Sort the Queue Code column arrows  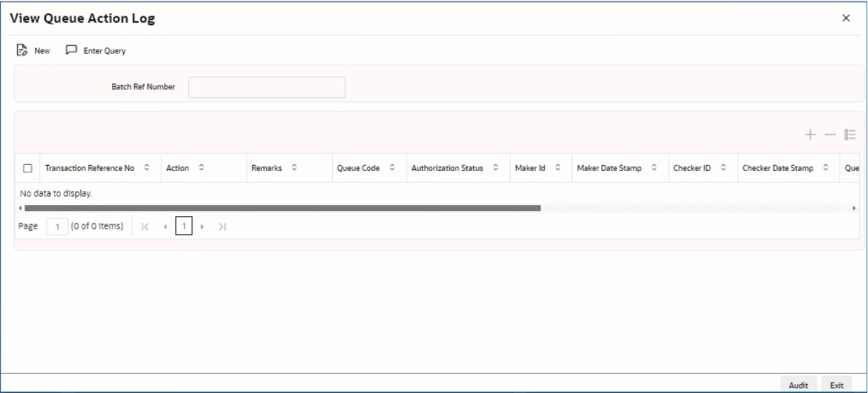392,168
